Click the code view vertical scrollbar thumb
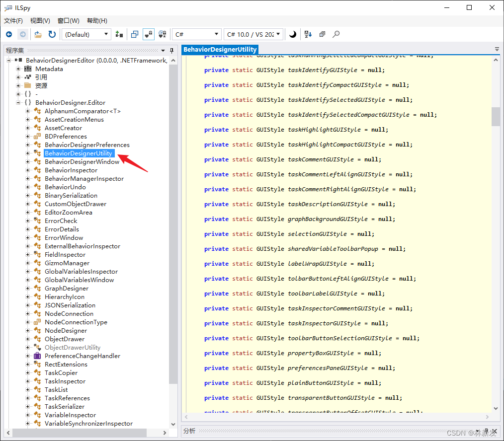This screenshot has height=441, width=504. (496, 117)
